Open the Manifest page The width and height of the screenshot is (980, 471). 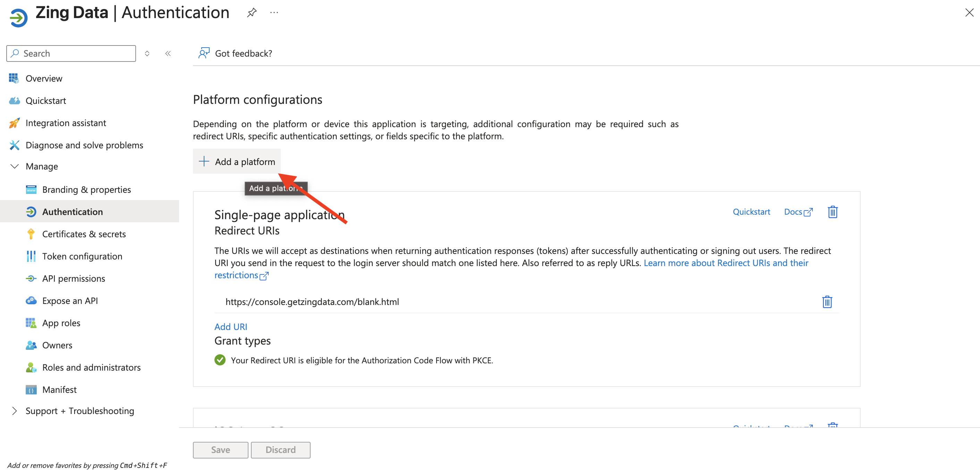point(59,389)
